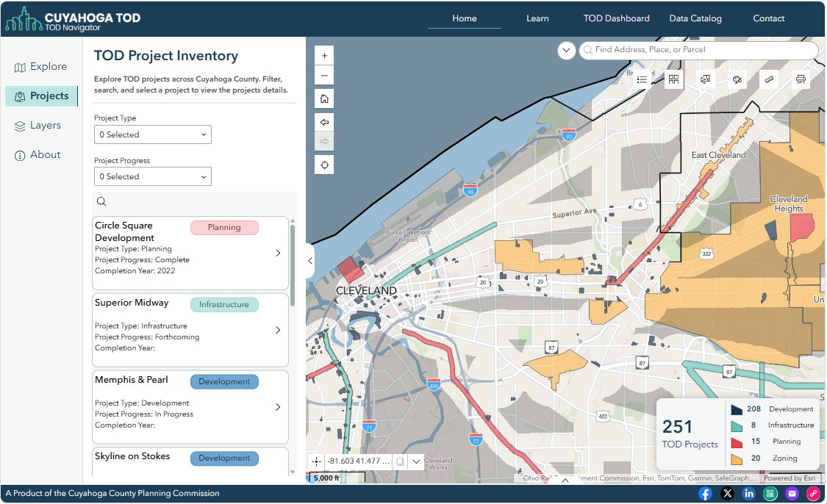Viewport: 827px width, 504px height.
Task: Zoom in on the map
Action: click(x=324, y=55)
